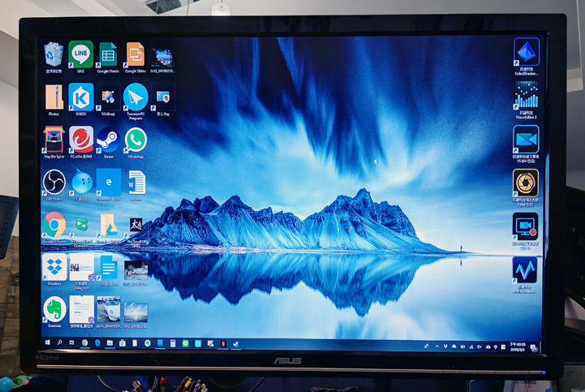Image resolution: width=585 pixels, height=392 pixels.
Task: Click the taskbar search magnifier icon
Action: tap(59, 343)
